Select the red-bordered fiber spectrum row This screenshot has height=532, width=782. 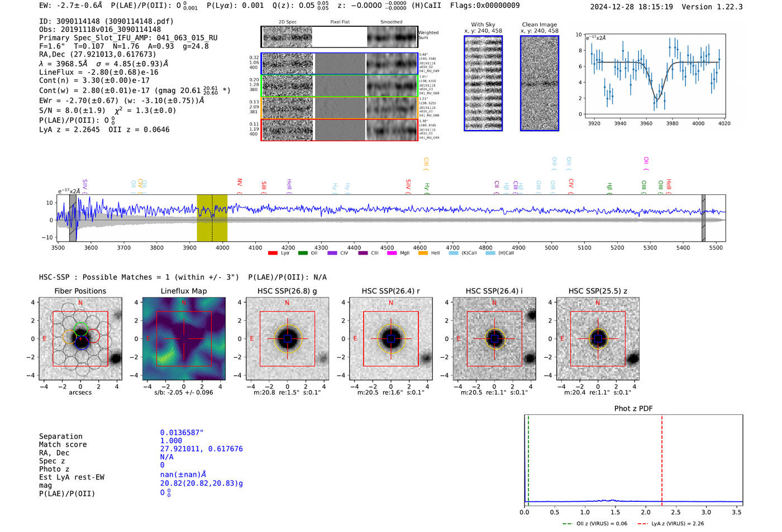[x=339, y=130]
